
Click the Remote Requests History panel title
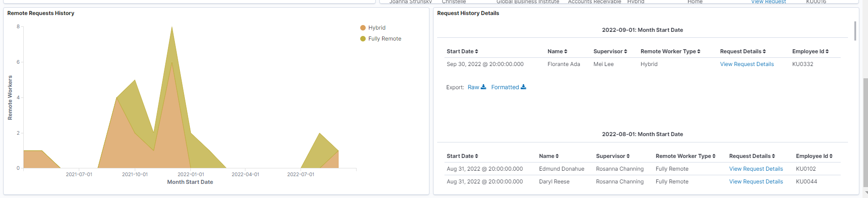pyautogui.click(x=41, y=13)
